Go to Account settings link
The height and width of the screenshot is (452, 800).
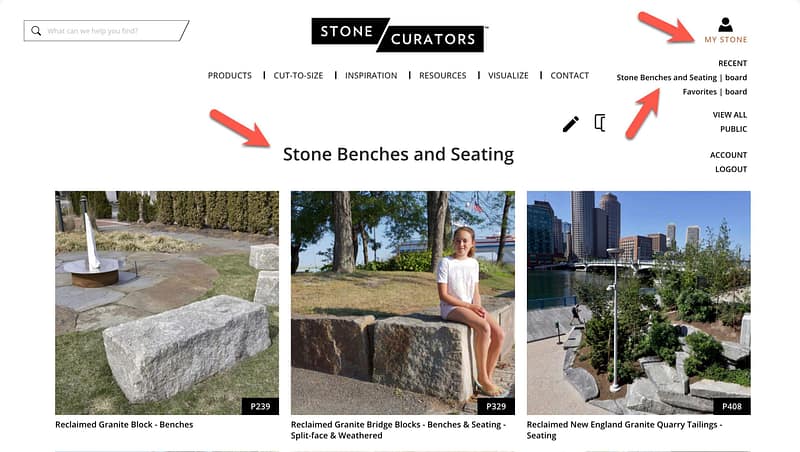tap(728, 155)
